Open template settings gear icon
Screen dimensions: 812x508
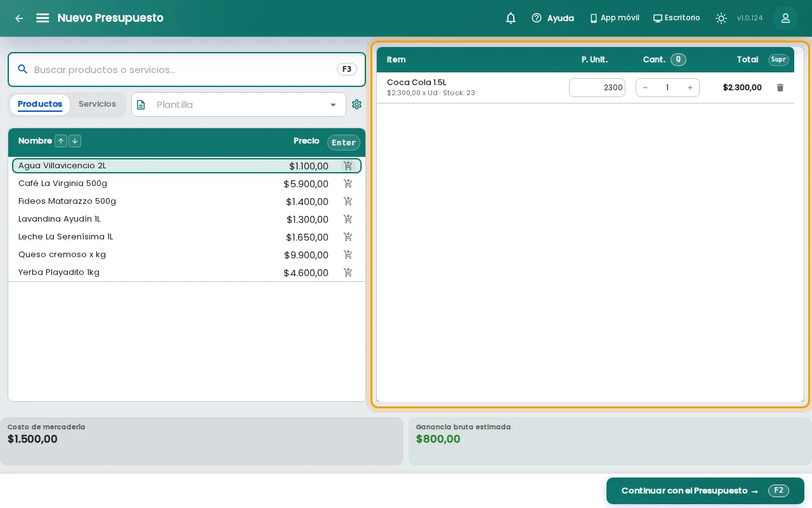(x=357, y=104)
